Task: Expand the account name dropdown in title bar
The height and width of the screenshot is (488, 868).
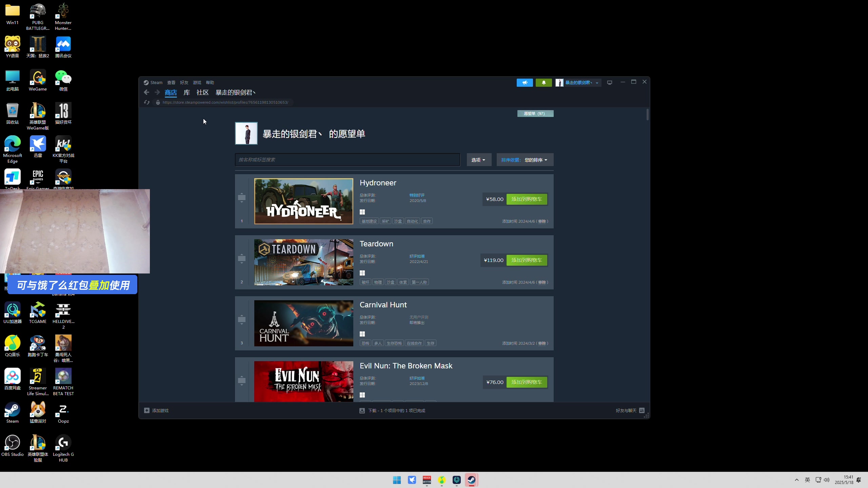Action: [x=597, y=83]
